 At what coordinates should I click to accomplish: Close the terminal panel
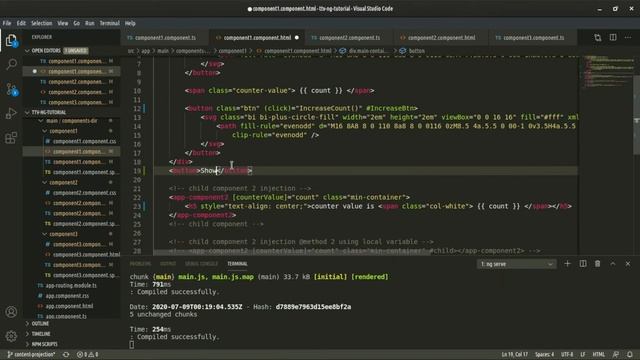coord(628,264)
